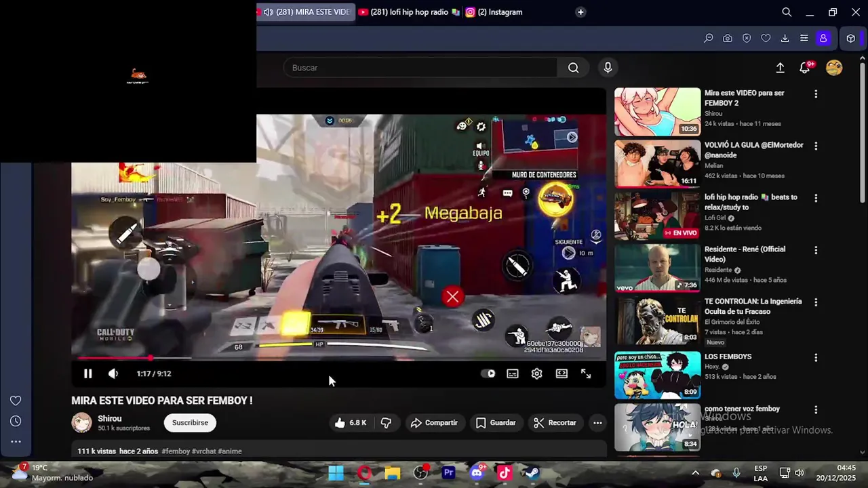This screenshot has width=868, height=488.
Task: Subscribe to Shirou with Suscribirse button
Action: 190,422
